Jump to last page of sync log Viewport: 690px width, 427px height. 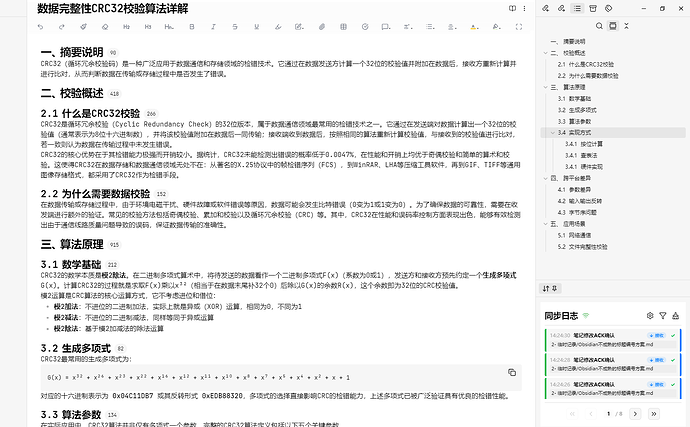[x=654, y=414]
